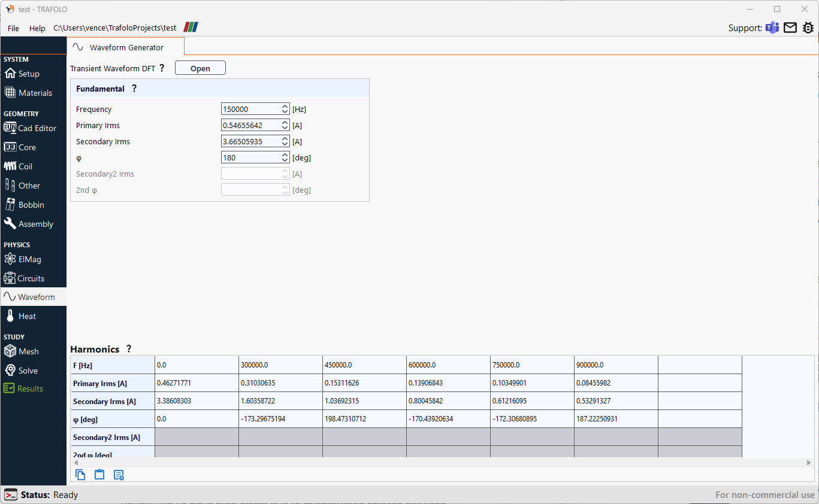This screenshot has width=819, height=504.
Task: Go to ElMag physics settings
Action: pos(34,259)
